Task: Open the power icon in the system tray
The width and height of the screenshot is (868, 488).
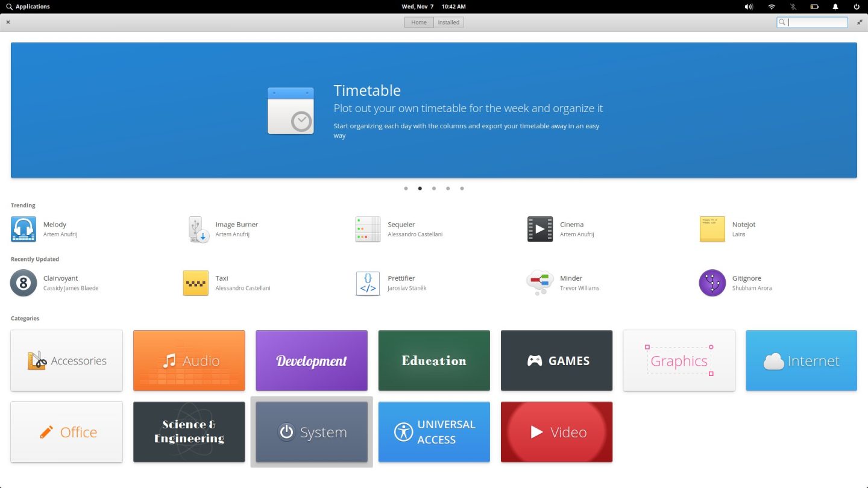Action: click(857, 7)
